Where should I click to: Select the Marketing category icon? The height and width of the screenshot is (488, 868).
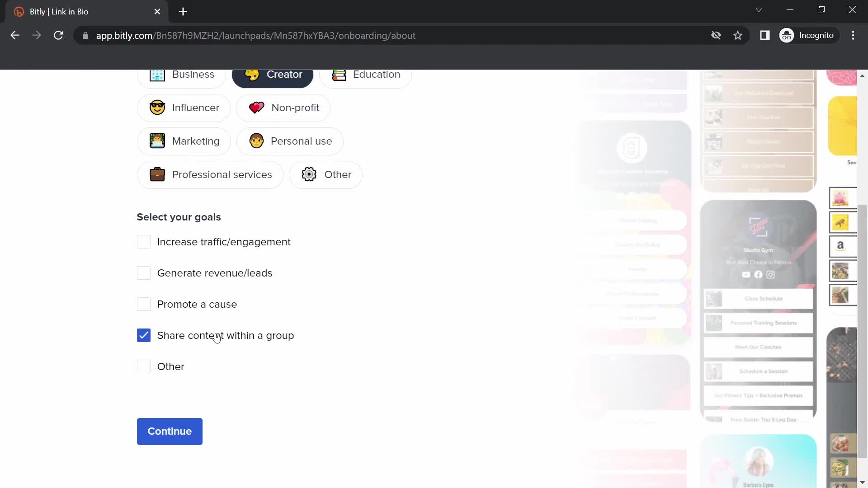157,141
